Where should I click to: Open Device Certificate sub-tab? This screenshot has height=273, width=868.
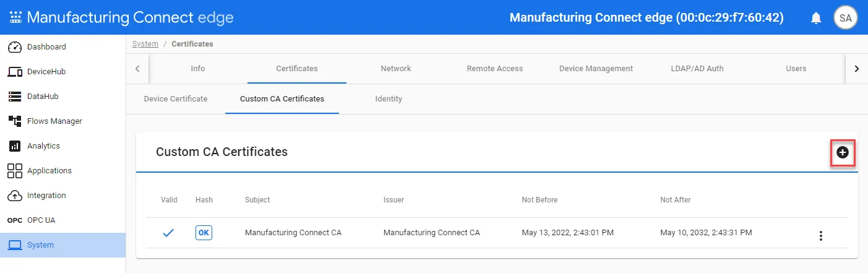tap(176, 99)
